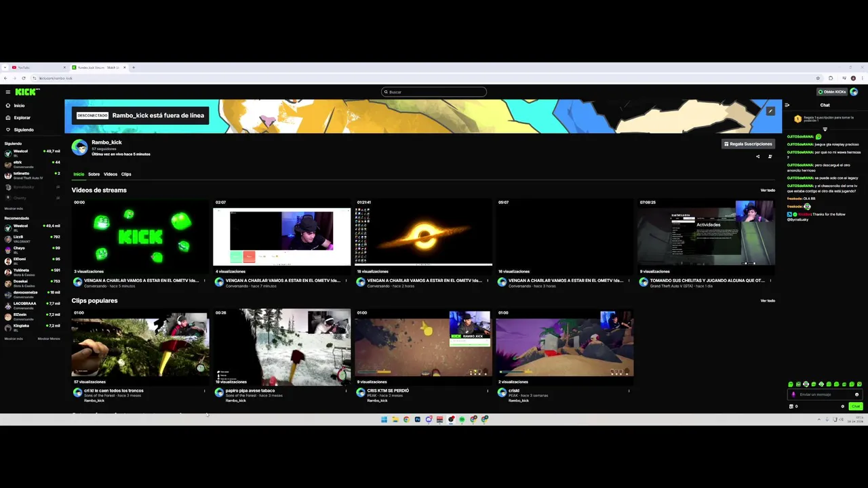This screenshot has width=868, height=488.
Task: Open LACOBRAAA recommended channel
Action: coord(33,305)
